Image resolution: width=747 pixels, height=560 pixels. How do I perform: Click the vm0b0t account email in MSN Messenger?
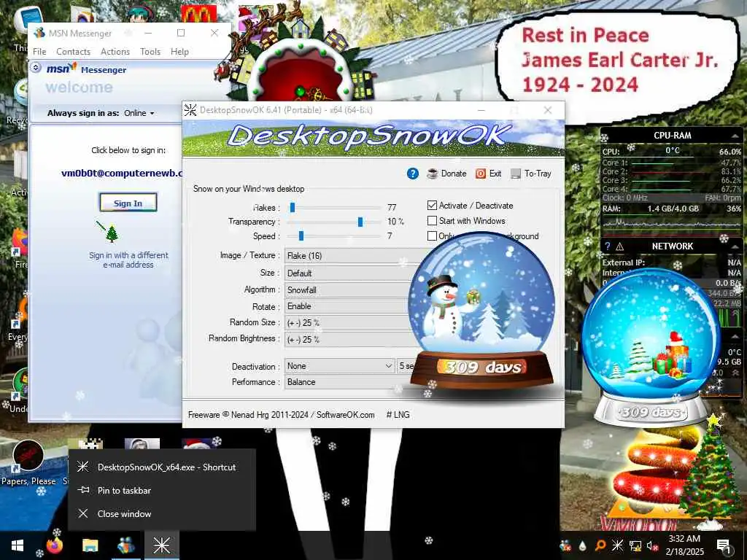(122, 173)
